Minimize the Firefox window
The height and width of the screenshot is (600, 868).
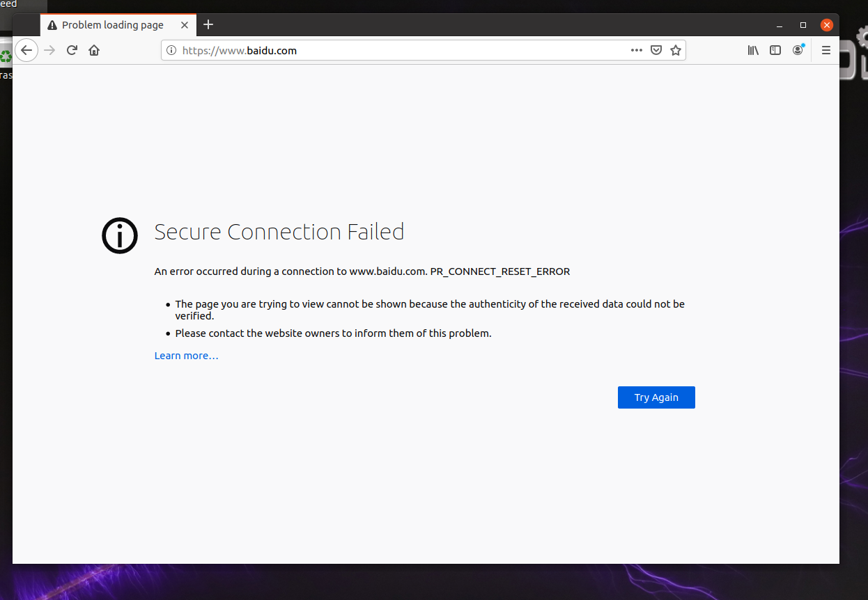780,25
